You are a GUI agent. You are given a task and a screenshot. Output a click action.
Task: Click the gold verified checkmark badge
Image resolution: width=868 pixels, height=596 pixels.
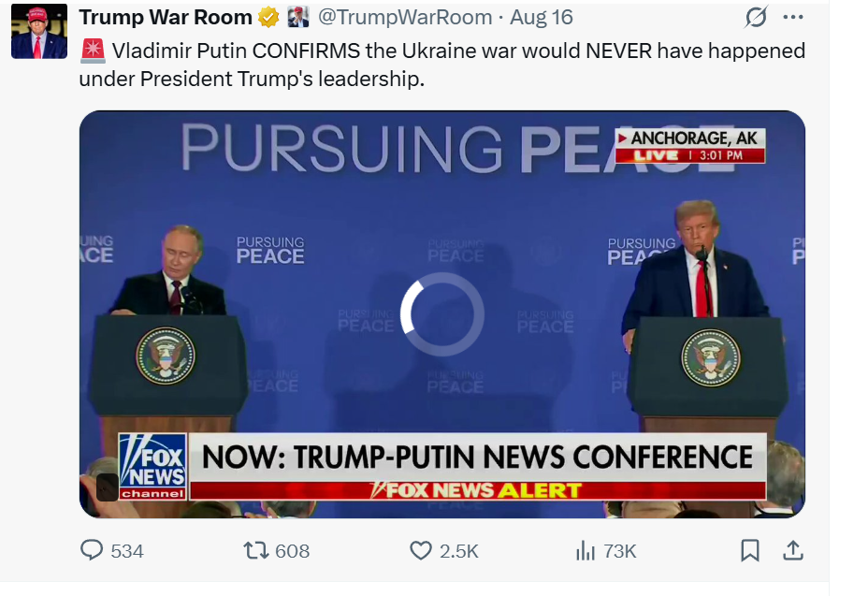tap(269, 17)
